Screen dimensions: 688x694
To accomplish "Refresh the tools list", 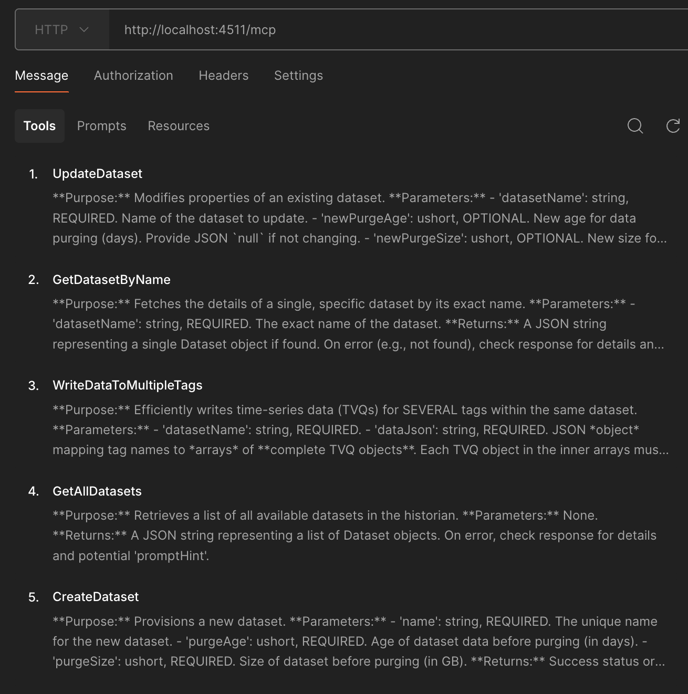I will coord(673,126).
